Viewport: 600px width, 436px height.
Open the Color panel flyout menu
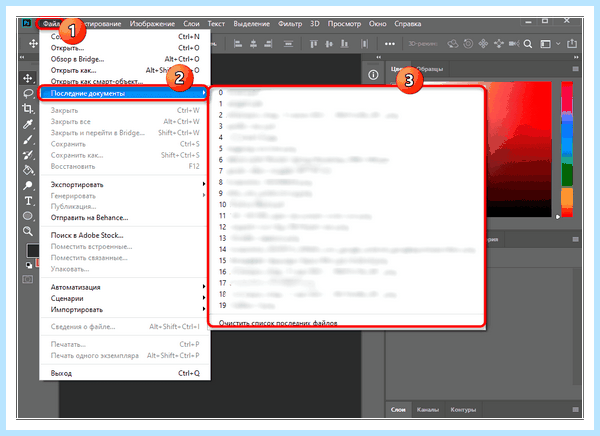(x=575, y=69)
